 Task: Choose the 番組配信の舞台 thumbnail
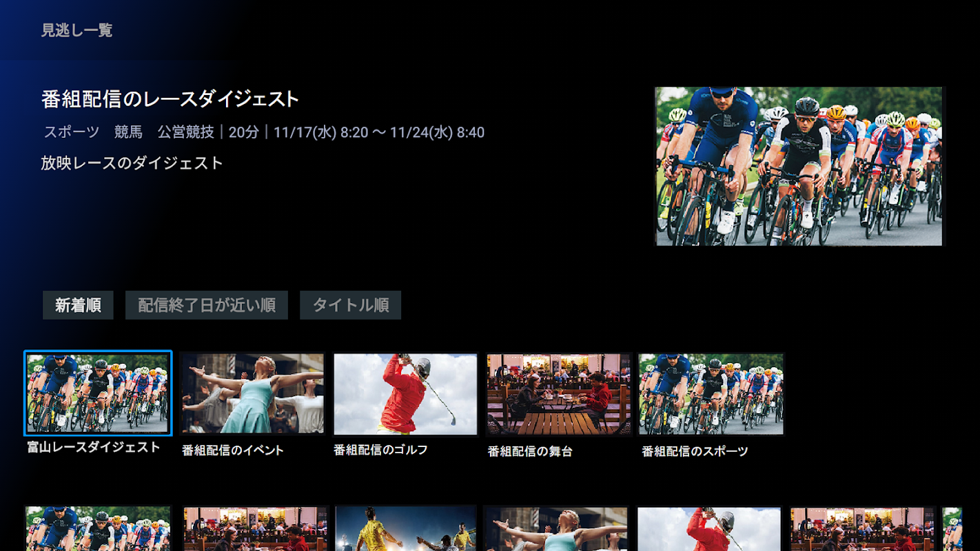558,394
